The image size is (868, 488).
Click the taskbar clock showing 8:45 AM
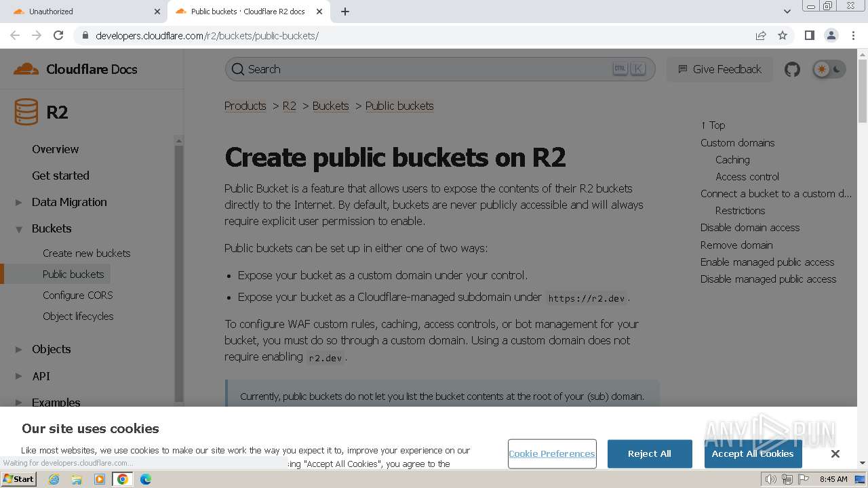tap(833, 479)
